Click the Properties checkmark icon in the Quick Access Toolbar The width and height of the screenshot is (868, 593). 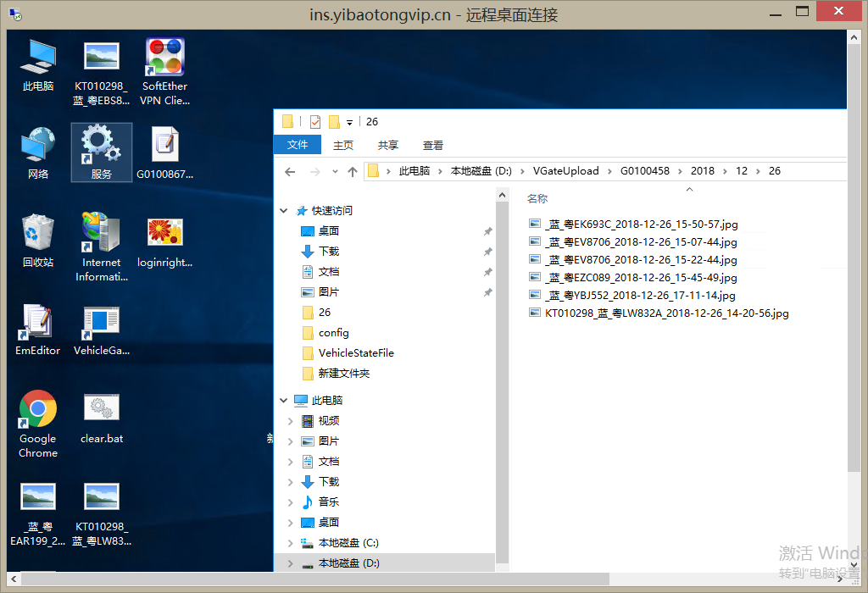click(x=315, y=122)
